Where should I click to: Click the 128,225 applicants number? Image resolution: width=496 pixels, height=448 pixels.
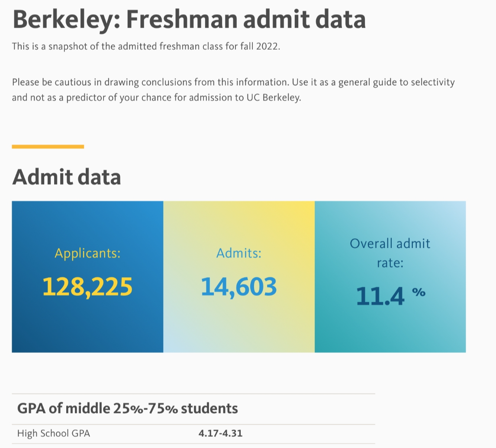click(x=87, y=287)
